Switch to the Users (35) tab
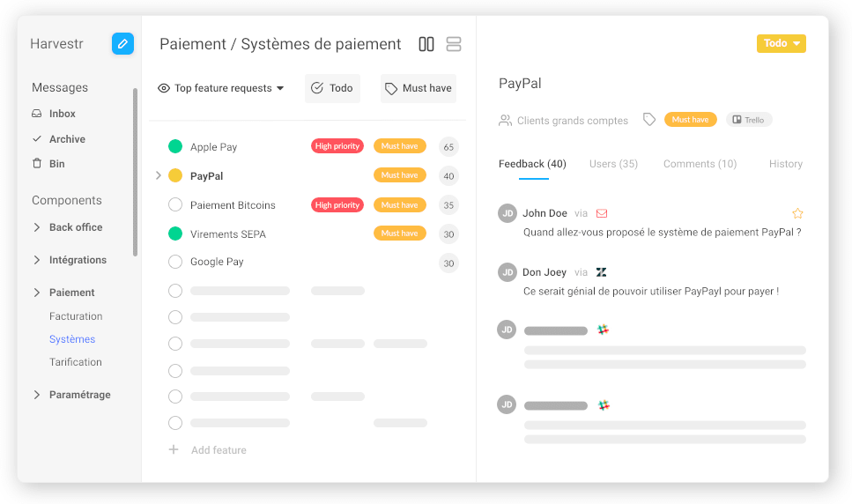 [613, 164]
